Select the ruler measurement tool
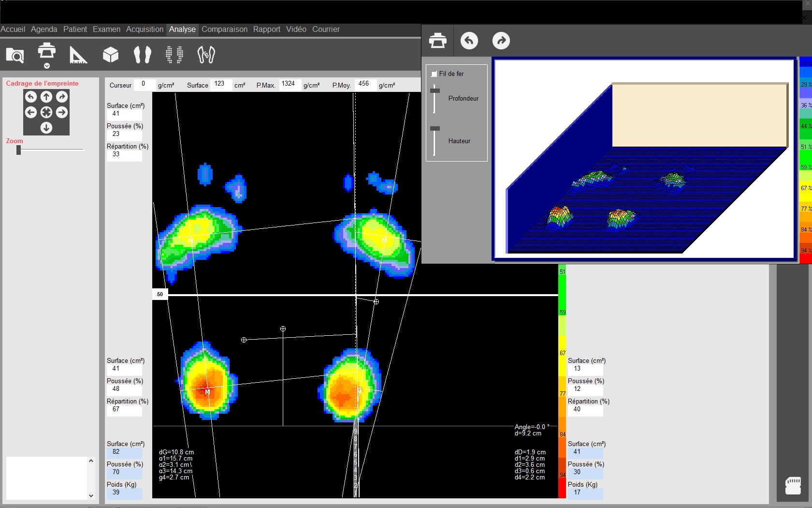Screen dimensions: 812x508 pos(78,55)
